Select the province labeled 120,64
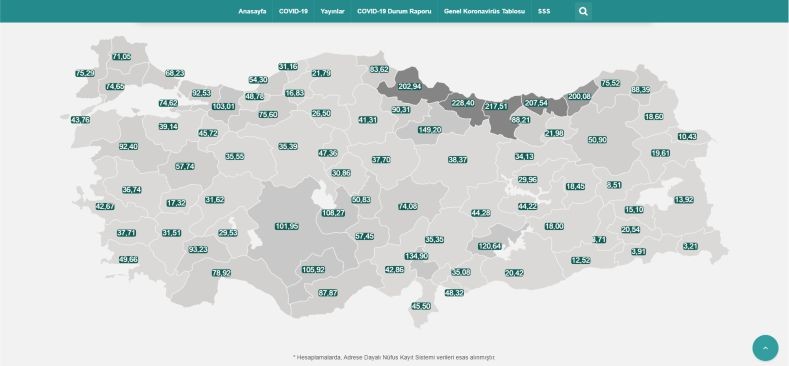This screenshot has width=789, height=366. point(490,246)
